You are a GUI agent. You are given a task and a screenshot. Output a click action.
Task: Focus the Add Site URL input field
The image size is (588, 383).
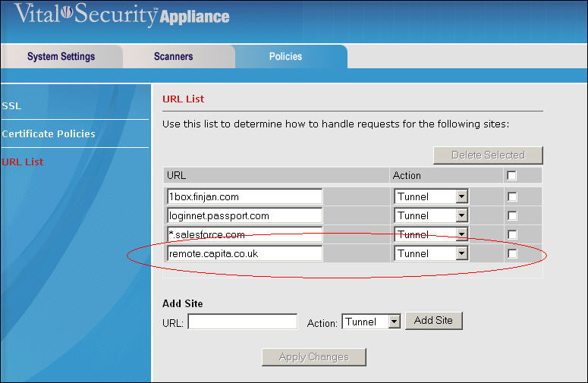(242, 322)
